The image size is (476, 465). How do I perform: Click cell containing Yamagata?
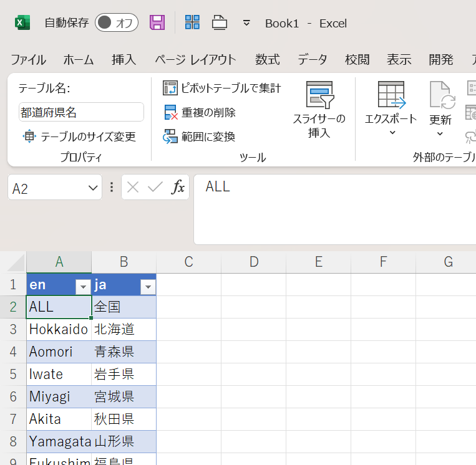59,442
